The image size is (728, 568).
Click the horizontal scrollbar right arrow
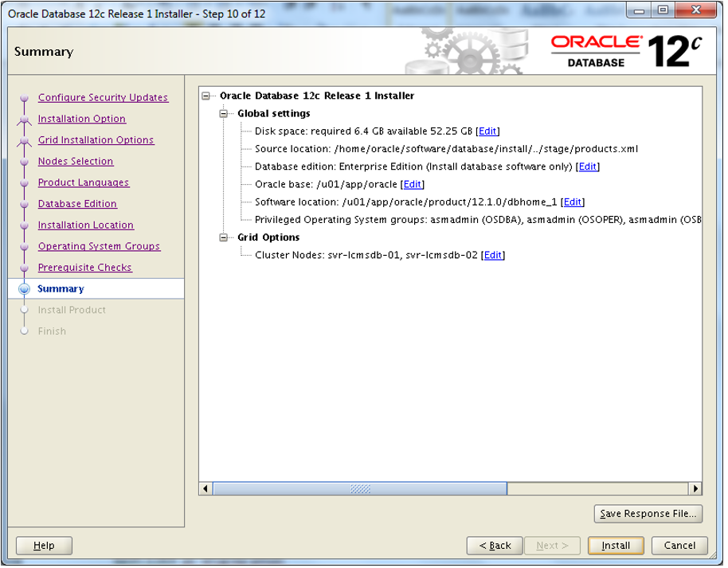point(695,489)
